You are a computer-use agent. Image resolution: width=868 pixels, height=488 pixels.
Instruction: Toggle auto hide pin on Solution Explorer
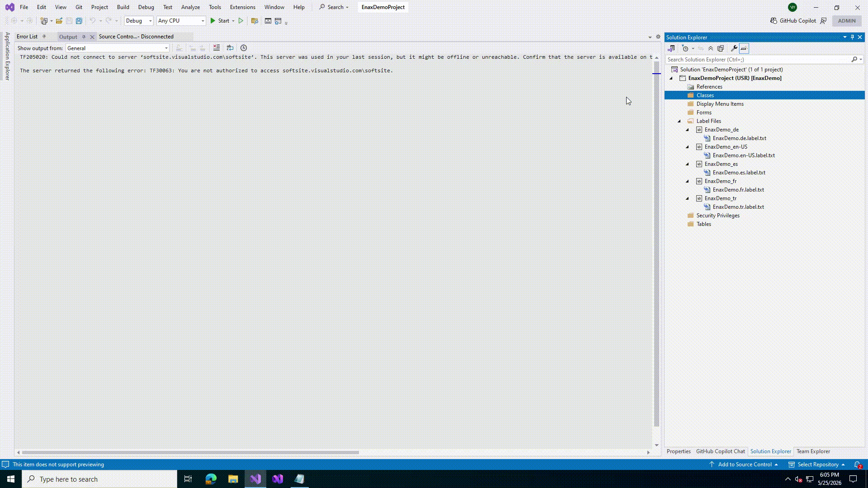click(x=852, y=37)
